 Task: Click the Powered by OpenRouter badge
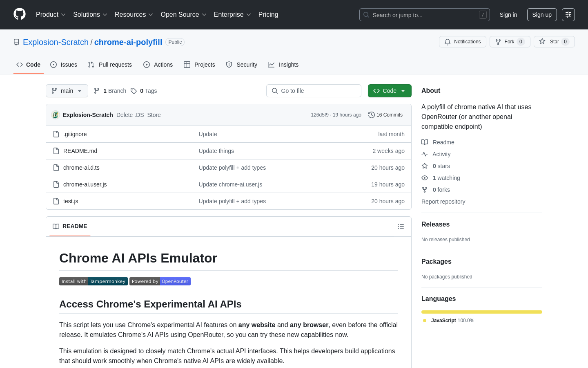tap(160, 281)
